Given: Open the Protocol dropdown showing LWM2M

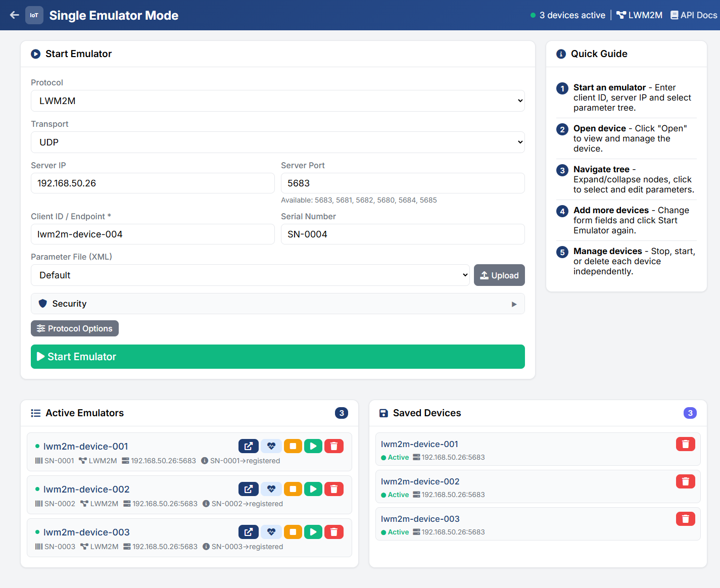Looking at the screenshot, I should pos(278,101).
